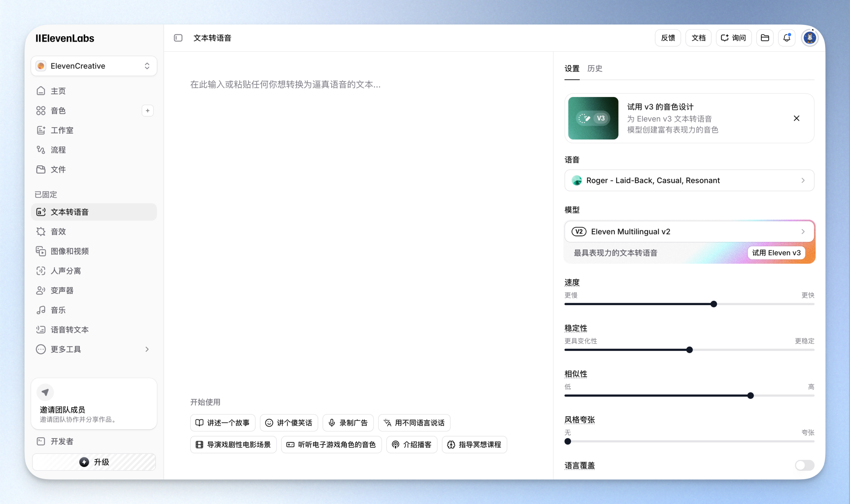The height and width of the screenshot is (504, 850).
Task: Open the user avatar menu
Action: point(809,38)
